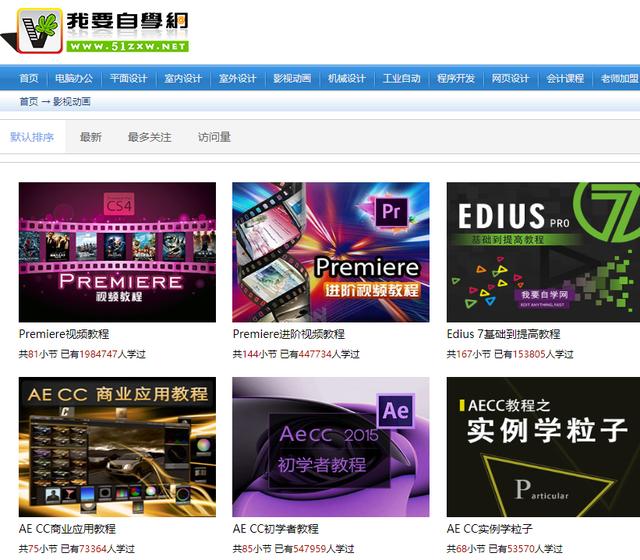Open the 网页设计 navigation item
The image size is (640, 560).
(x=511, y=78)
